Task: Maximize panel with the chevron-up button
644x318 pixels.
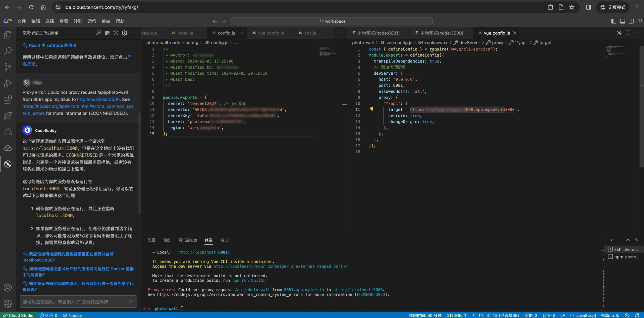Action: (x=628, y=240)
